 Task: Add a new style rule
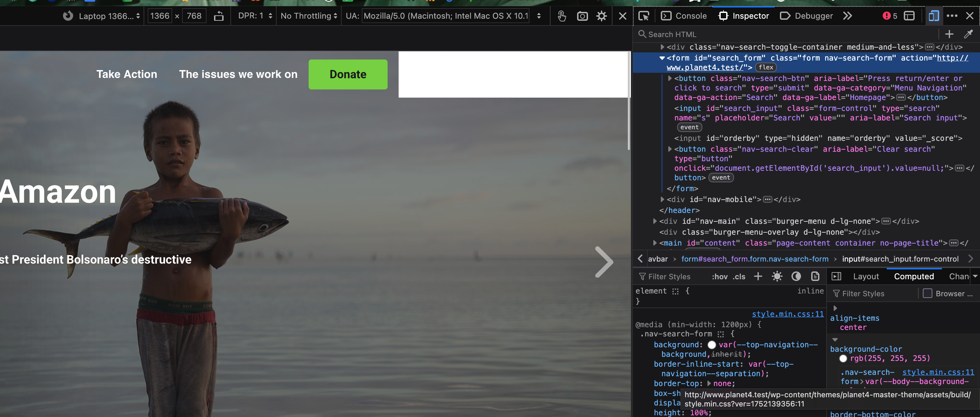pos(758,276)
